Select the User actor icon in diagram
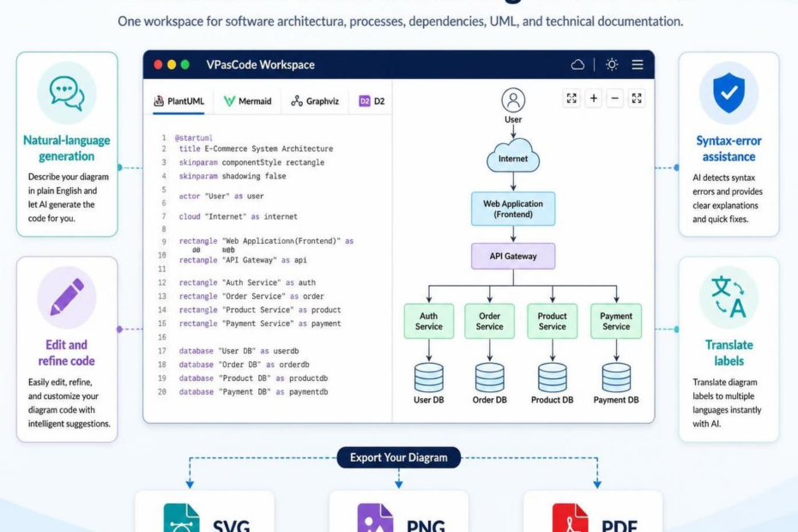798x532 pixels. coord(513,100)
